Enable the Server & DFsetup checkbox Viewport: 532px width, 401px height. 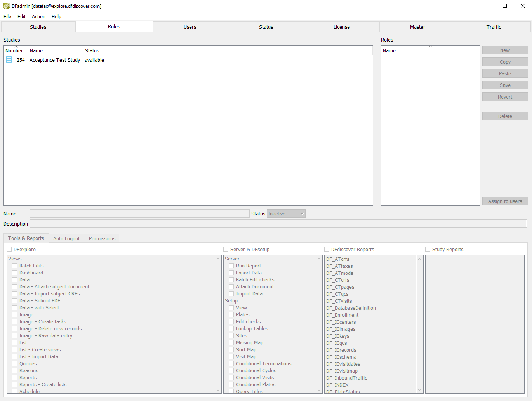(226, 249)
